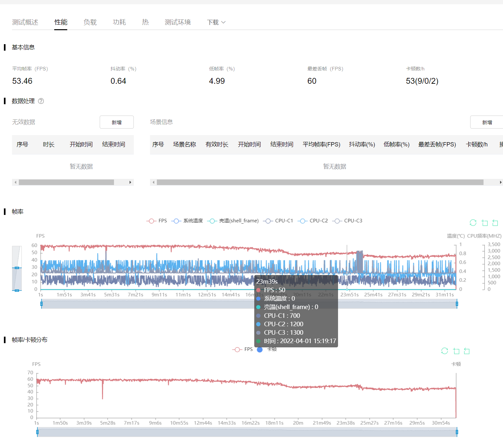This screenshot has height=448, width=503.
Task: Expand the 下载 dropdown menu
Action: pos(216,22)
